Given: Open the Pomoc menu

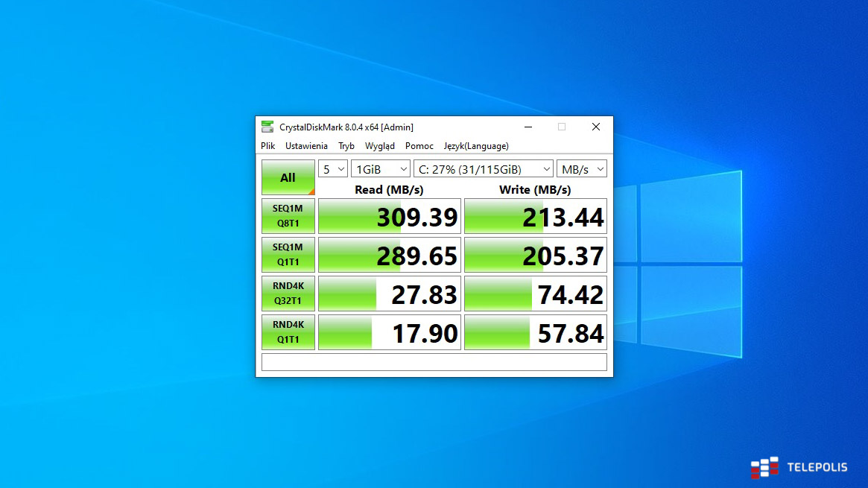Looking at the screenshot, I should pos(419,146).
